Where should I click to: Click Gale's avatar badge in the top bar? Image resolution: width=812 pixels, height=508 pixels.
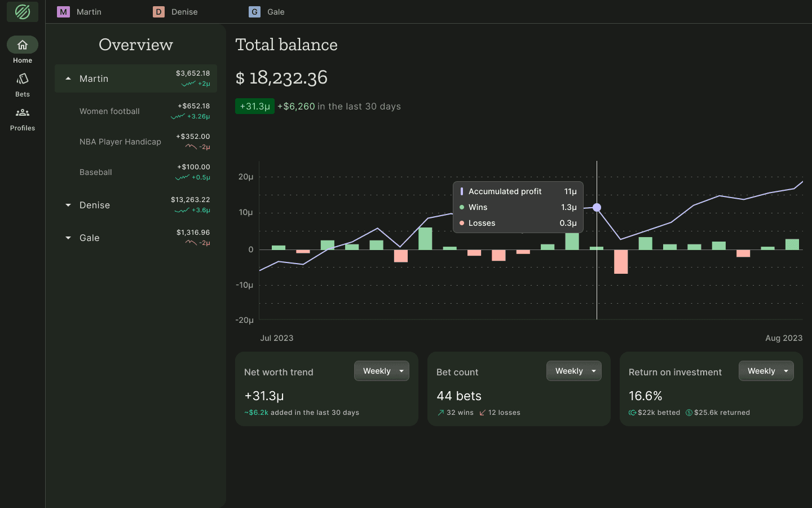(254, 11)
